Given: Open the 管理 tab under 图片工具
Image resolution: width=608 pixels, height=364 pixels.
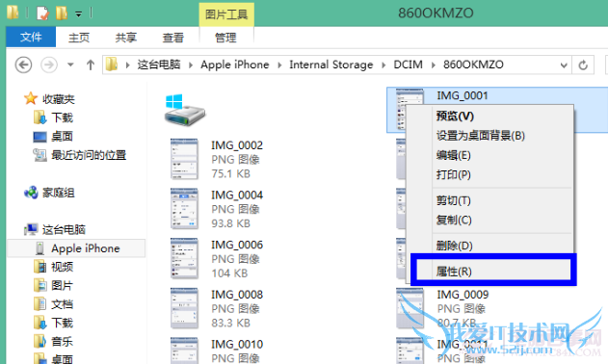Looking at the screenshot, I should click(x=225, y=38).
